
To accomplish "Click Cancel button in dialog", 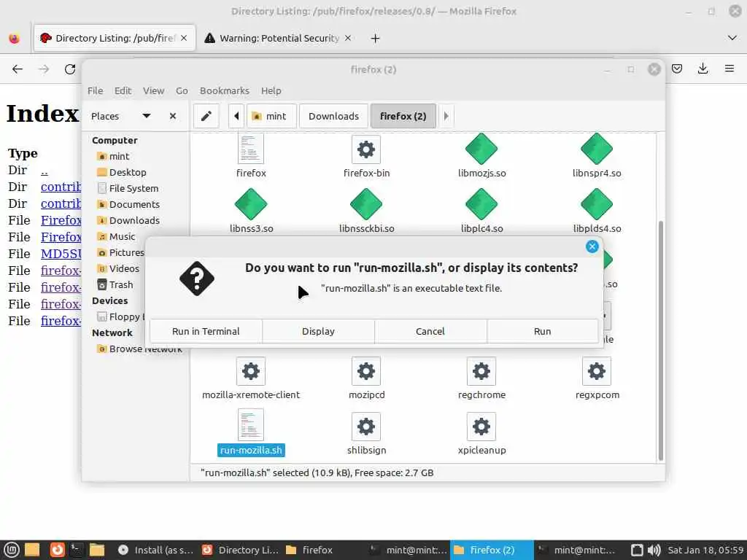I will click(430, 331).
